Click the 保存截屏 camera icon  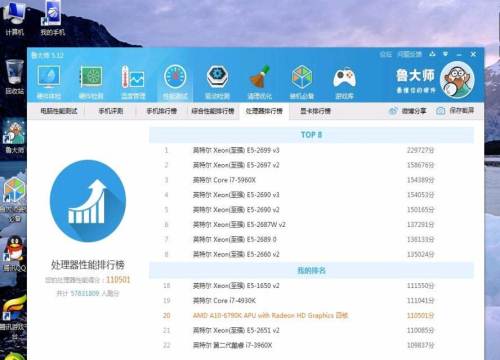click(440, 111)
